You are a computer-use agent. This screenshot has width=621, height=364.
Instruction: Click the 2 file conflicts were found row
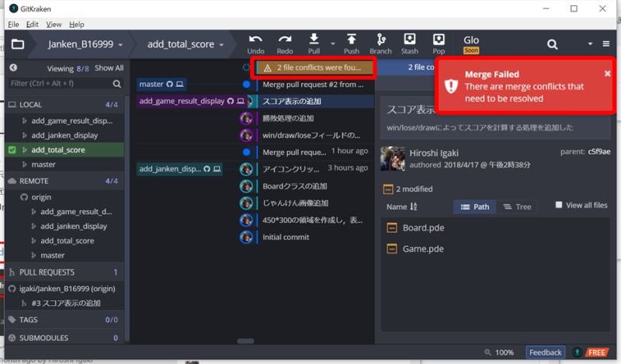click(x=315, y=68)
